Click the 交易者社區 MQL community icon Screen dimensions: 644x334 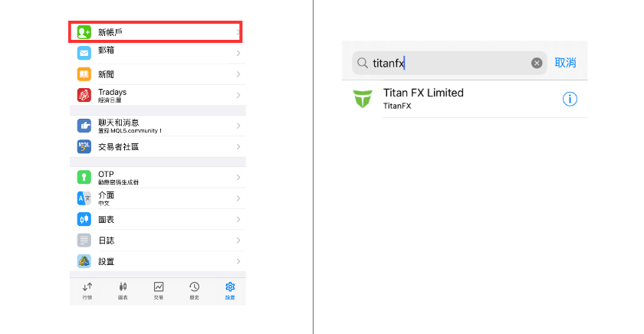(84, 146)
